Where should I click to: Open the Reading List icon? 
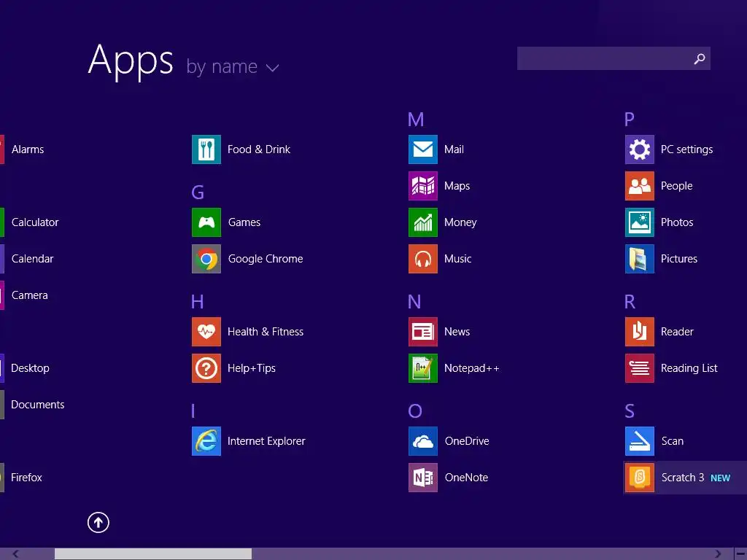(640, 368)
